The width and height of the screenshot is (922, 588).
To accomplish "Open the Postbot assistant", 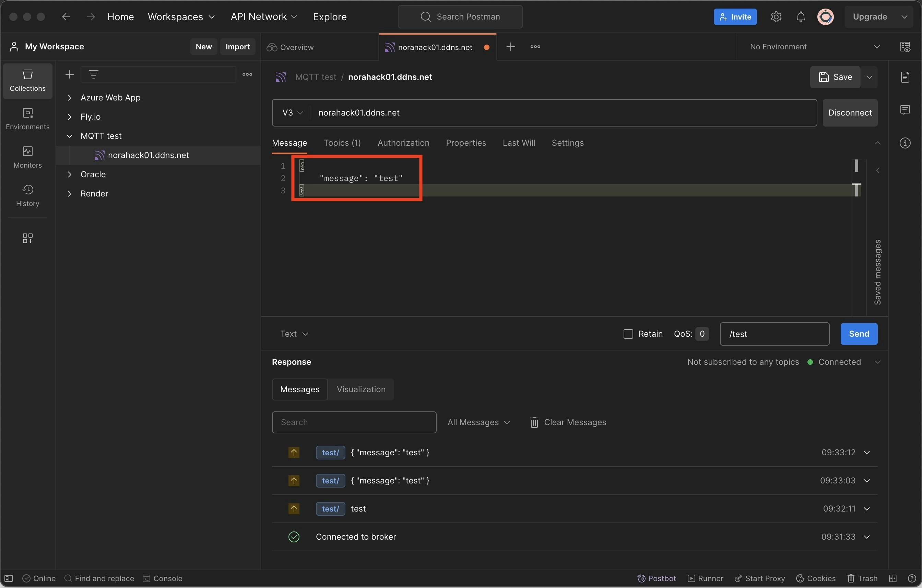I will [x=657, y=578].
